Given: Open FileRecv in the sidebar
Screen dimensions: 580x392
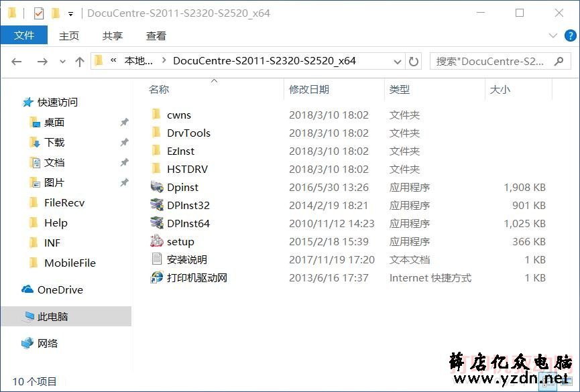Looking at the screenshot, I should 64,202.
